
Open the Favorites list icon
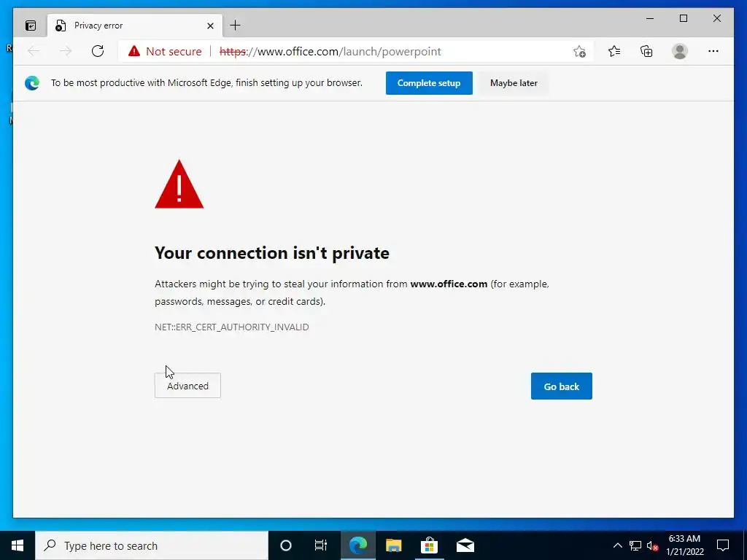tap(614, 51)
